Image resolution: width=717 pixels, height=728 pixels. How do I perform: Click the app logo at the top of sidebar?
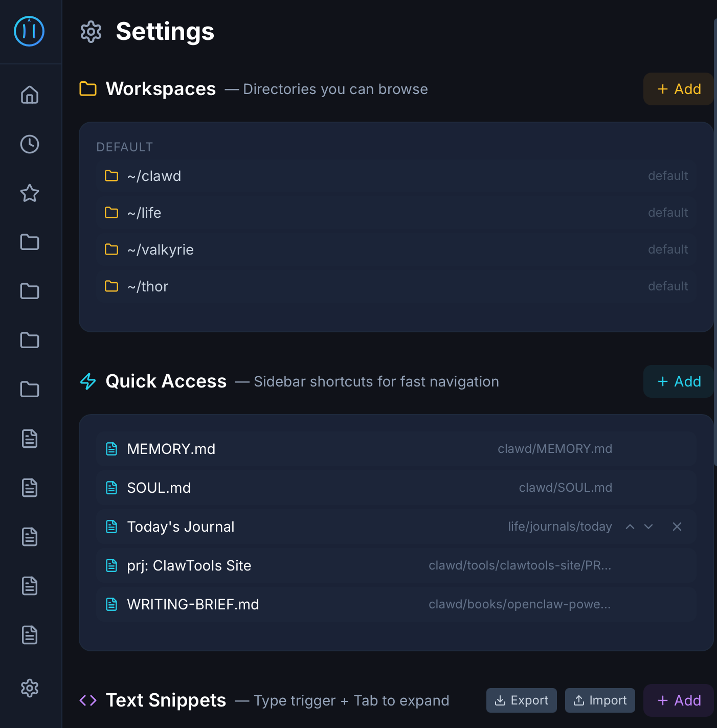[x=29, y=31]
